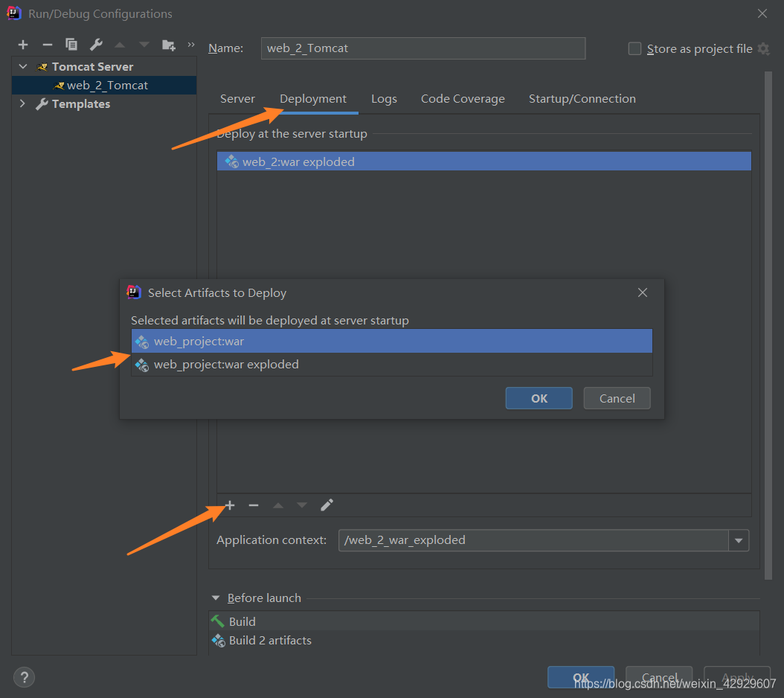Click the Application context text field
Image resolution: width=784 pixels, height=698 pixels.
coord(533,540)
